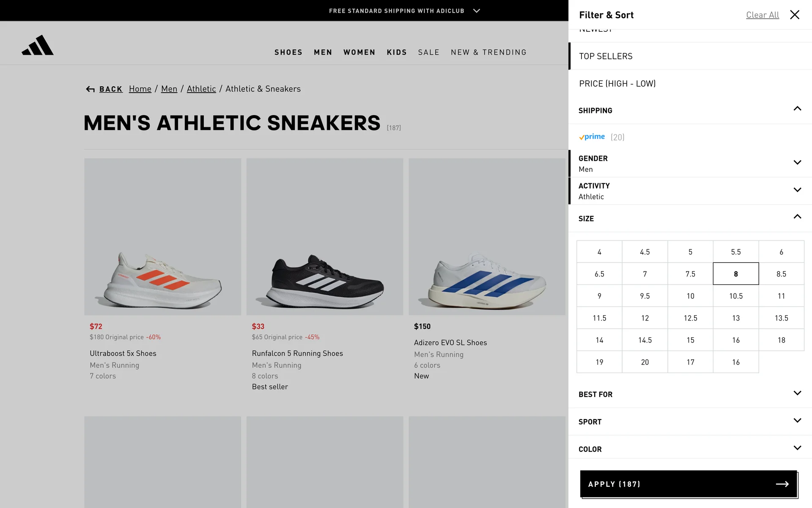Viewport: 812px width, 508px height.
Task: Expand the Activity filter
Action: [x=797, y=190]
